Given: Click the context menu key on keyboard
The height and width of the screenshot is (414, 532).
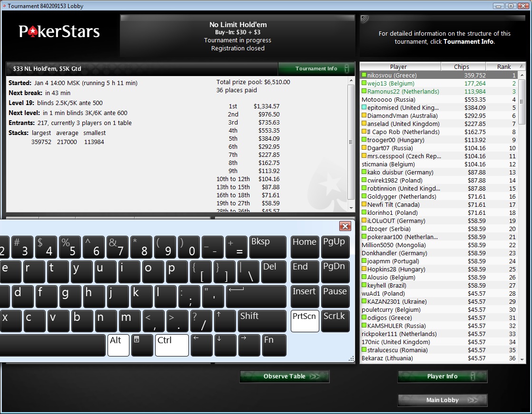Looking at the screenshot, I should 142,345.
